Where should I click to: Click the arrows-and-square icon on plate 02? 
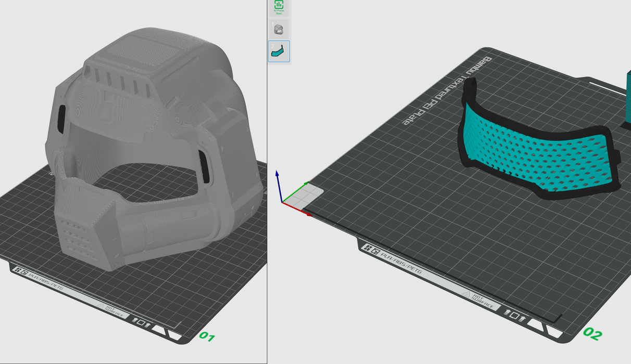514,315
